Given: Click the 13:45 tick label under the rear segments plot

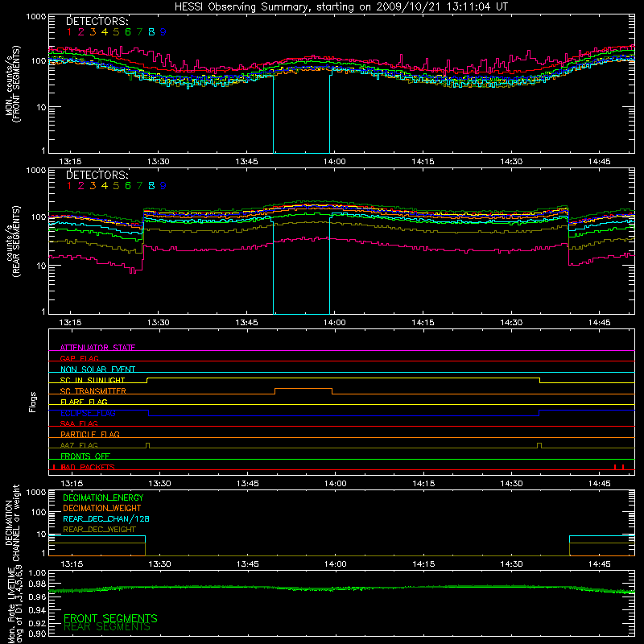Looking at the screenshot, I should pos(246,323).
